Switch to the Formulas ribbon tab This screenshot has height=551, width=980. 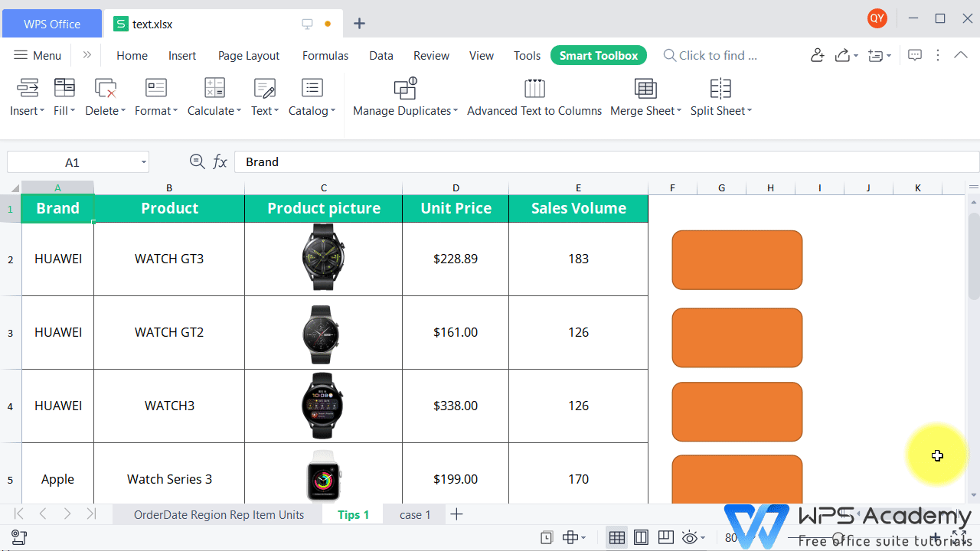325,55
